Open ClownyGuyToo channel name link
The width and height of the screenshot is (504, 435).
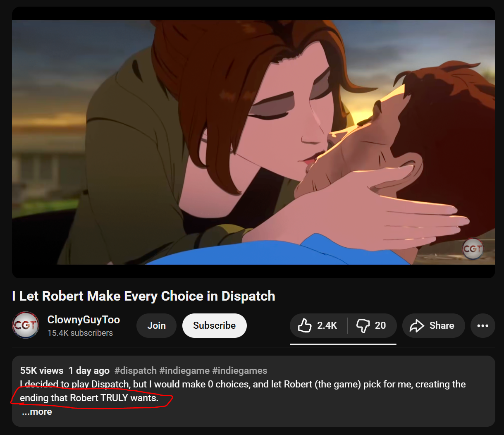(84, 320)
